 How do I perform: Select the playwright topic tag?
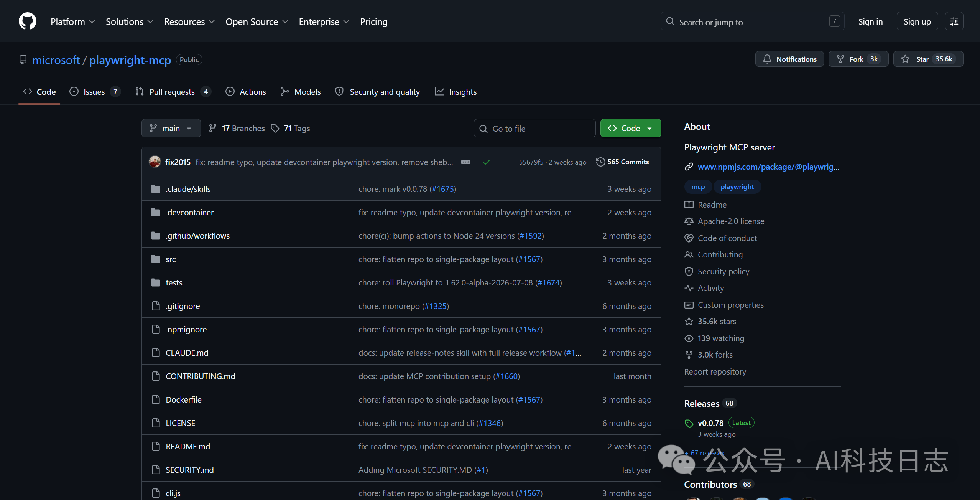pyautogui.click(x=737, y=187)
